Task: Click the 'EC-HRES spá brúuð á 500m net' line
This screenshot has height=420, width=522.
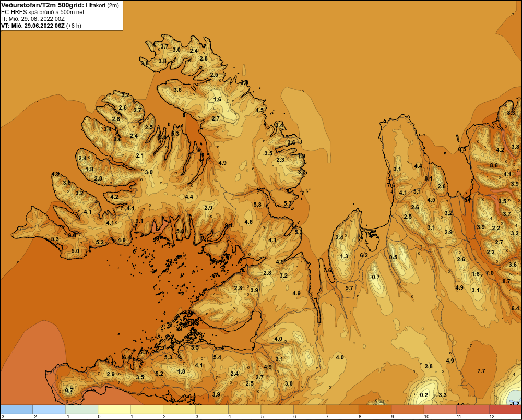Action: [43, 12]
